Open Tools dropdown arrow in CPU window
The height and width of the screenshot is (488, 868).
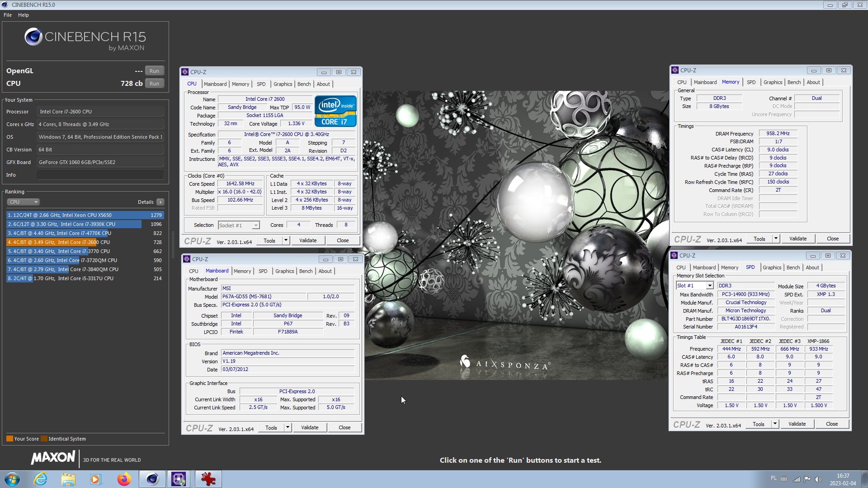[x=286, y=240]
